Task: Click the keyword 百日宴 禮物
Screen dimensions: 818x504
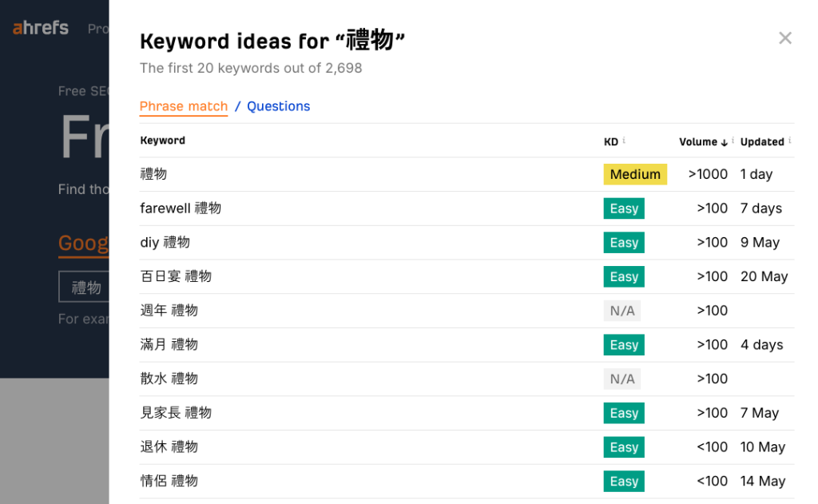Action: 176,276
